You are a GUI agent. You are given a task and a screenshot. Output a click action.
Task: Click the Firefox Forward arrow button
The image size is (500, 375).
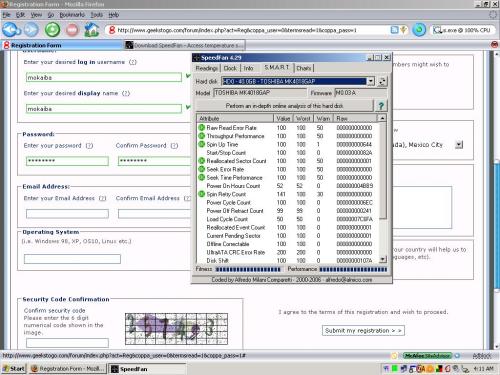[x=31, y=30]
